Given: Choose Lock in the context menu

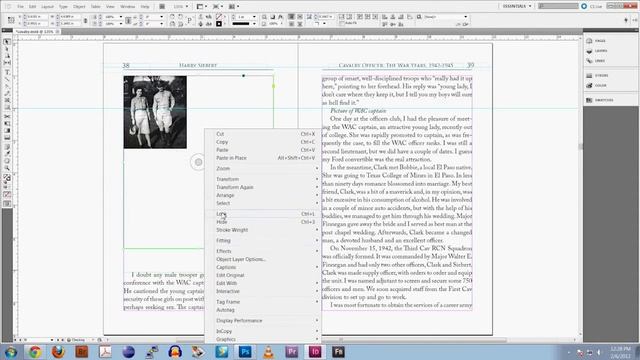Looking at the screenshot, I should coord(263,214).
